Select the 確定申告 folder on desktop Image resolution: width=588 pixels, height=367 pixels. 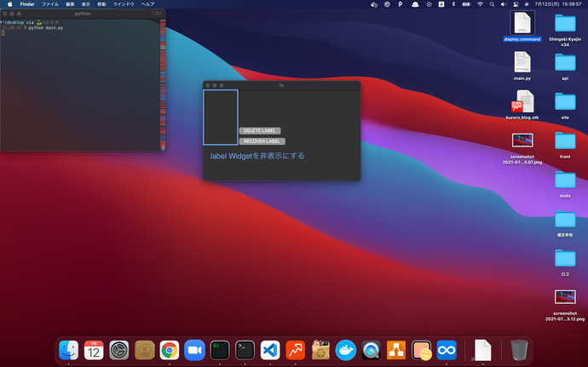point(565,222)
